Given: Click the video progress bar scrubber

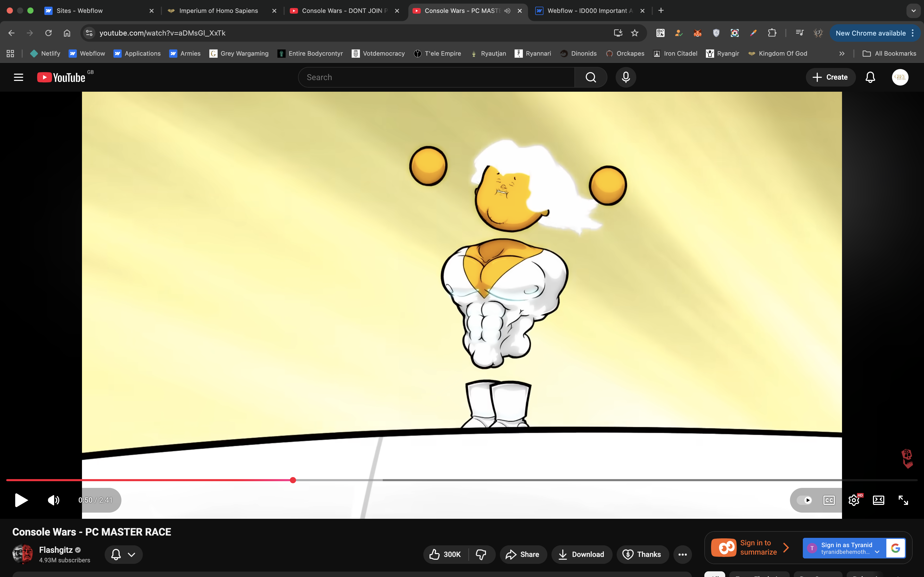Looking at the screenshot, I should [293, 480].
